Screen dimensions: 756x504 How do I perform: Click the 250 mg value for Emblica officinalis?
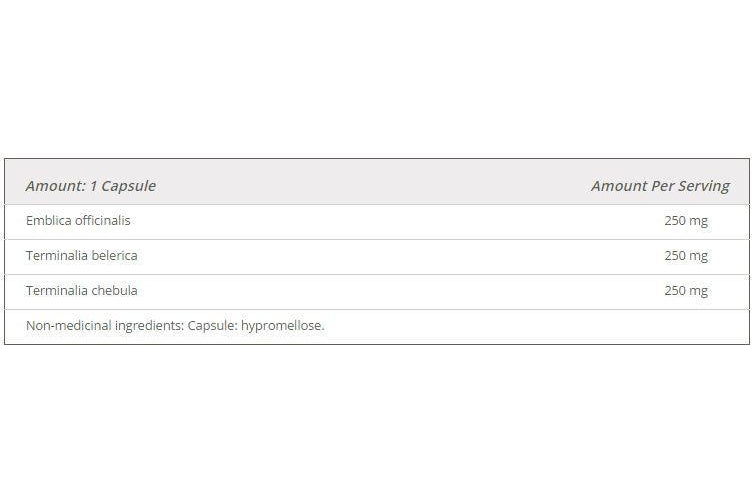(685, 221)
